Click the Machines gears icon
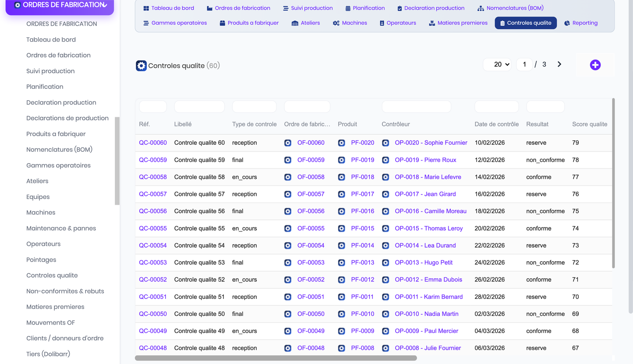The width and height of the screenshot is (633, 364). [x=336, y=23]
